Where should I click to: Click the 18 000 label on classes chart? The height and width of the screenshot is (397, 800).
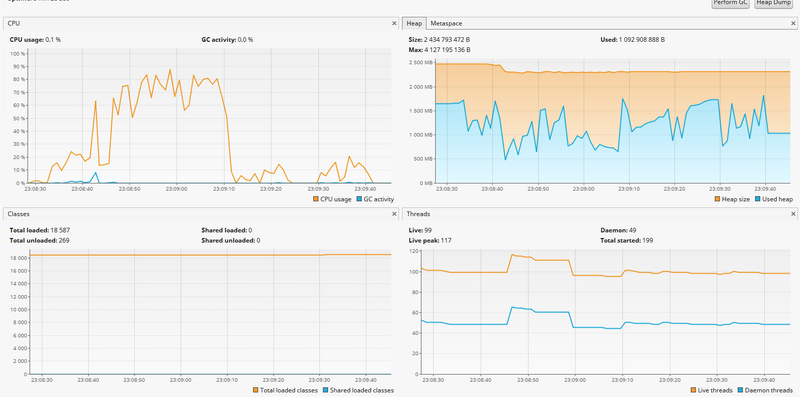(x=18, y=258)
